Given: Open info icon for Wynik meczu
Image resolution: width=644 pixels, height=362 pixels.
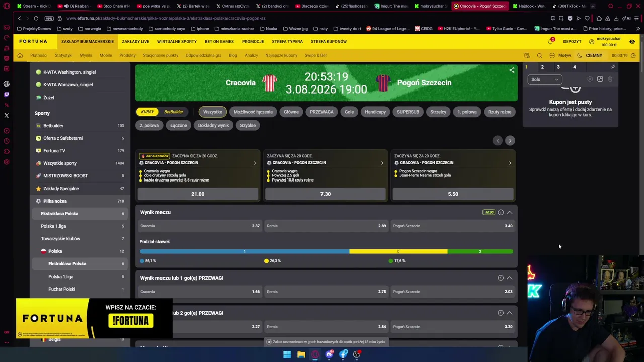Looking at the screenshot, I should point(501,212).
